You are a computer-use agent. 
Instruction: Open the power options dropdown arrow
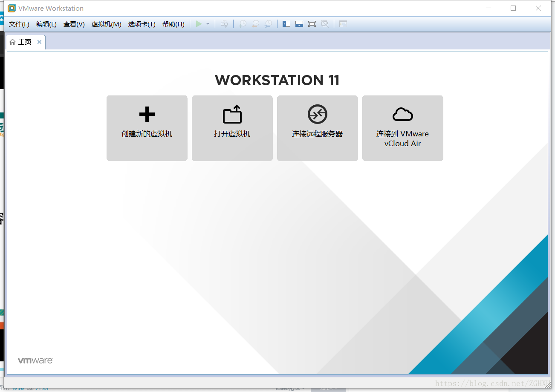point(208,24)
